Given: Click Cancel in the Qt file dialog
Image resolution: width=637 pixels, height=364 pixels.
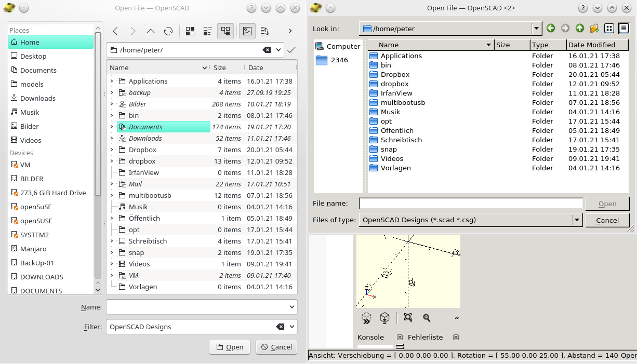Looking at the screenshot, I should point(607,220).
